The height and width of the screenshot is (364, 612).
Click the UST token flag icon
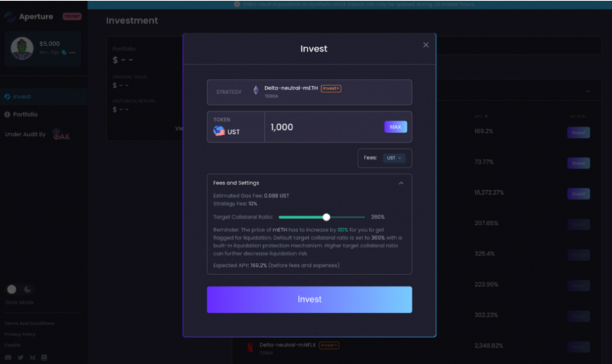219,131
